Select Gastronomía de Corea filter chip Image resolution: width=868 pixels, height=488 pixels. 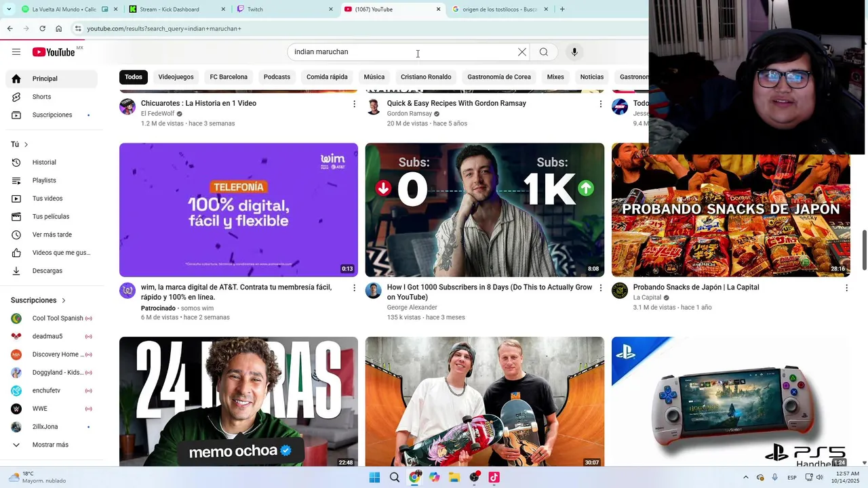click(499, 77)
